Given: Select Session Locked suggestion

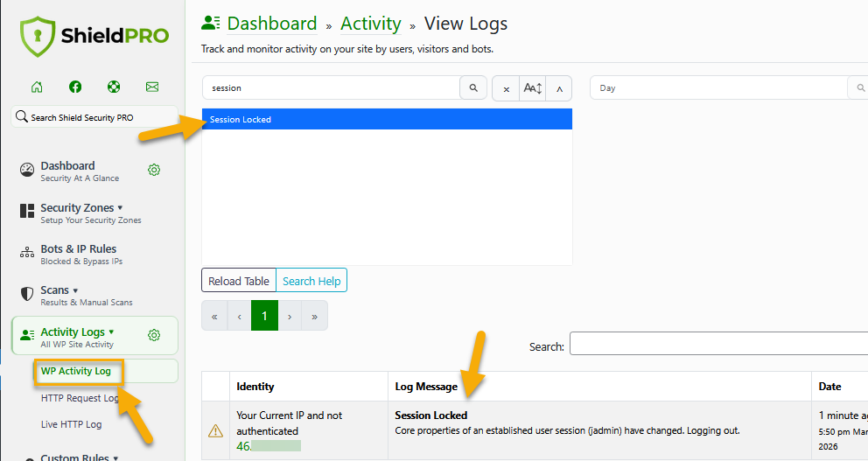Looking at the screenshot, I should tap(387, 119).
